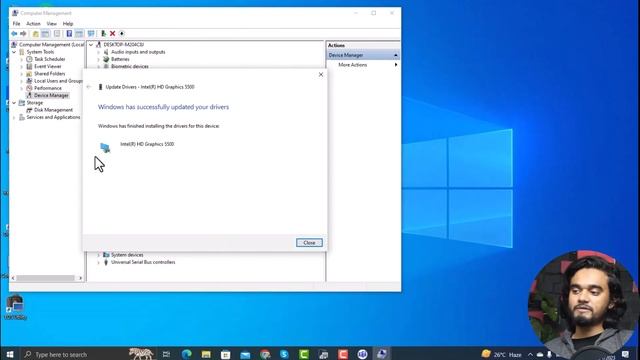Select Local Users and Groups item

pos(58,81)
